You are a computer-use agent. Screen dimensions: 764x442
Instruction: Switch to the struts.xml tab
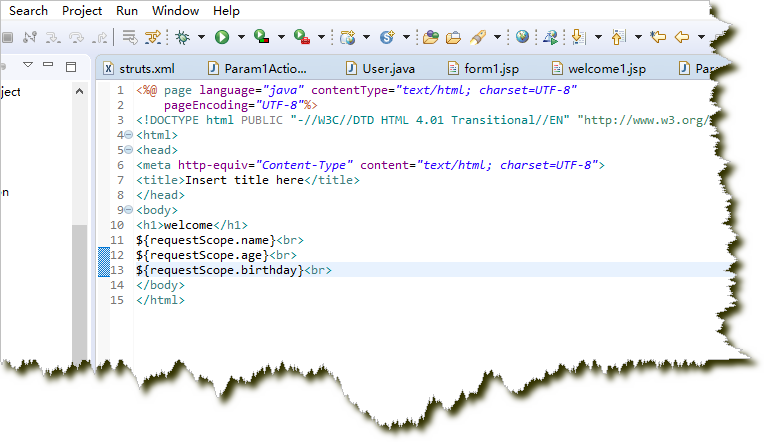139,69
